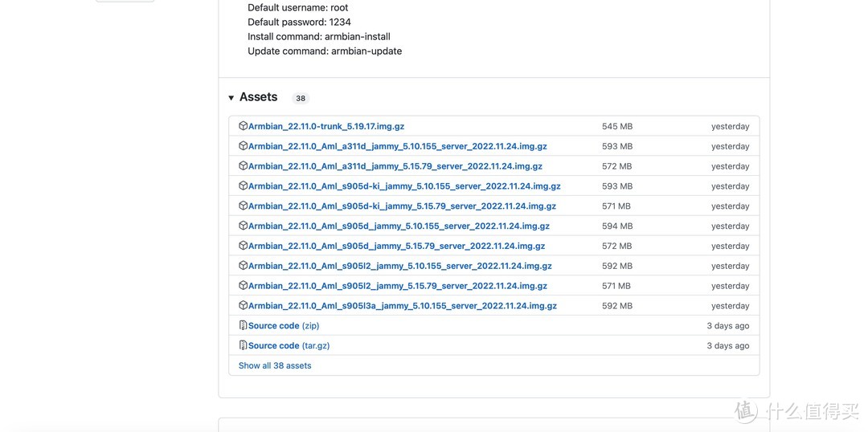Download Aml_a311d_jammy_5.10.155 server image
Viewport: 868px width, 432px height.
tap(398, 146)
